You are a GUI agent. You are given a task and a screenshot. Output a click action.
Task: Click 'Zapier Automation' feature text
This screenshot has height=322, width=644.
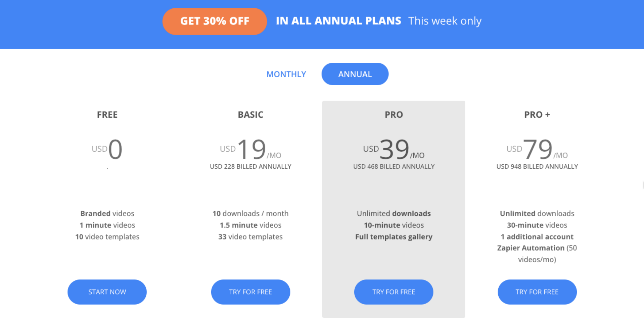click(x=531, y=248)
